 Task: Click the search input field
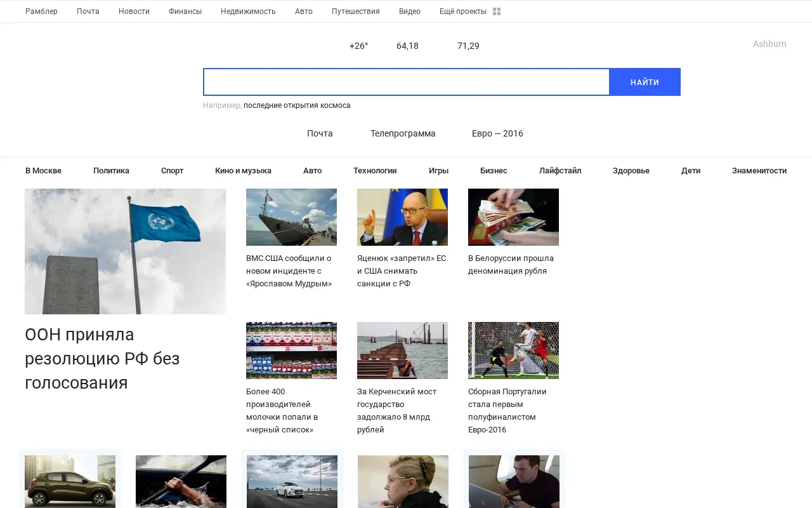point(406,82)
